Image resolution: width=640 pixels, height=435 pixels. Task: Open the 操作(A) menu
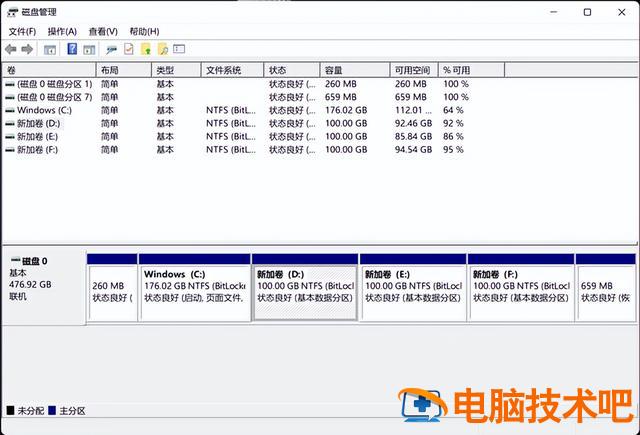pyautogui.click(x=62, y=31)
